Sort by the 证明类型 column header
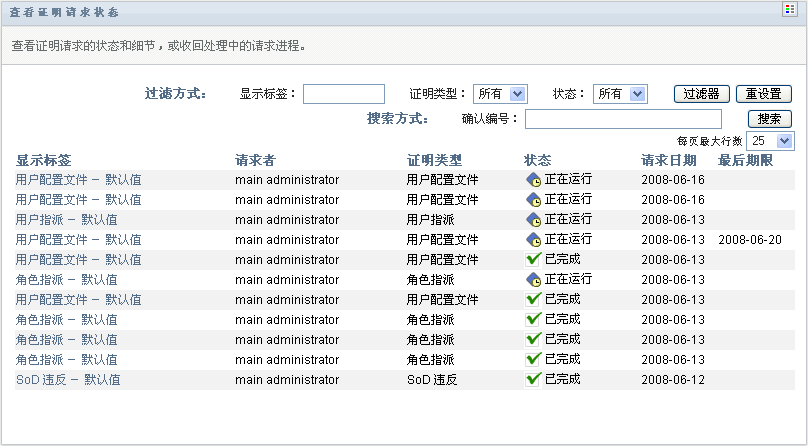808x446 pixels. point(434,161)
